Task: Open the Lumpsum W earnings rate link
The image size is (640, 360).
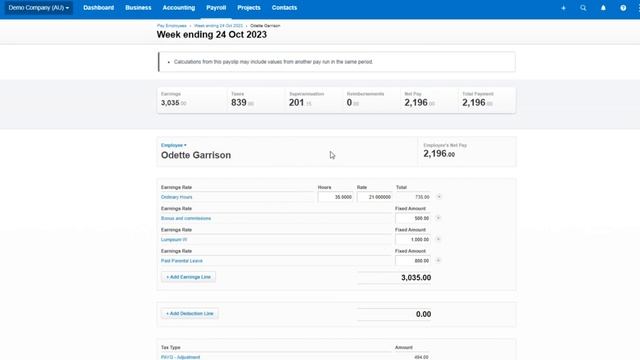Action: click(x=174, y=240)
